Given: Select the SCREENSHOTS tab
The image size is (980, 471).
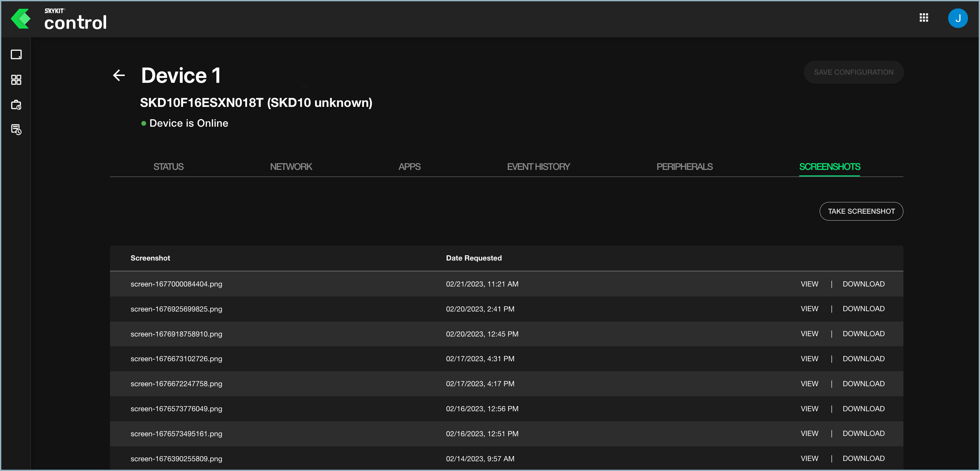Looking at the screenshot, I should [x=829, y=166].
